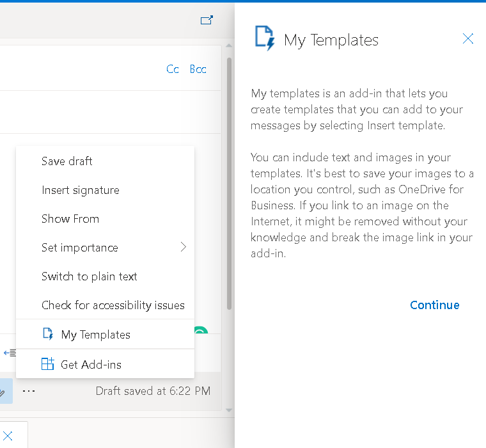Open Set importance submenu
The image size is (486, 448).
(105, 248)
